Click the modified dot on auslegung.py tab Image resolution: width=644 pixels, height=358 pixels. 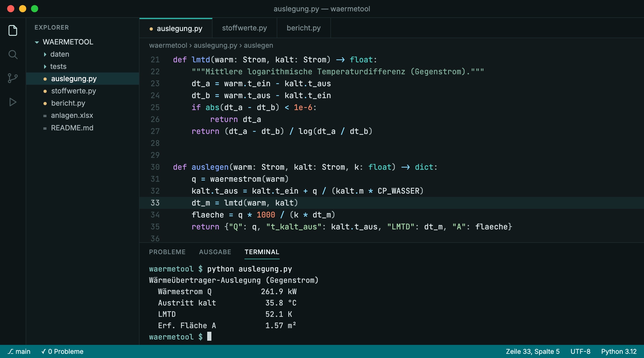(151, 29)
